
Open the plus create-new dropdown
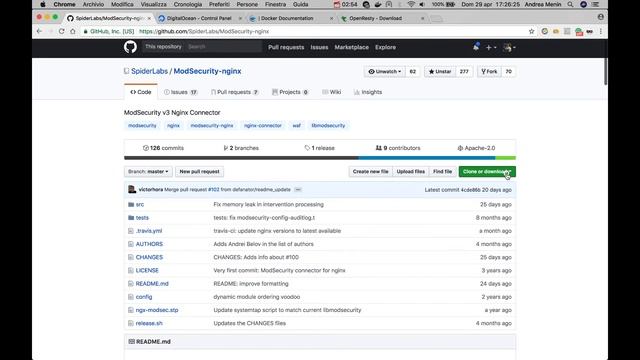(491, 48)
